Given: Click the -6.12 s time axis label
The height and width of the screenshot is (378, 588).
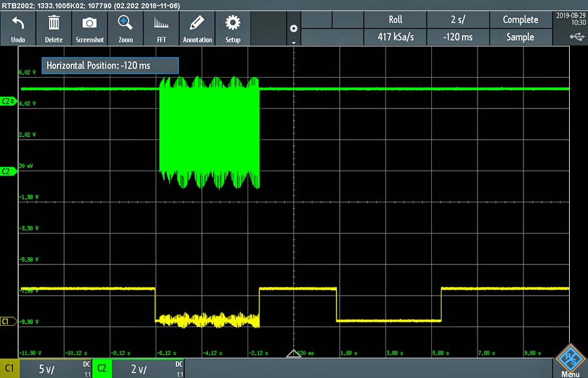Looking at the screenshot, I should (x=167, y=353).
